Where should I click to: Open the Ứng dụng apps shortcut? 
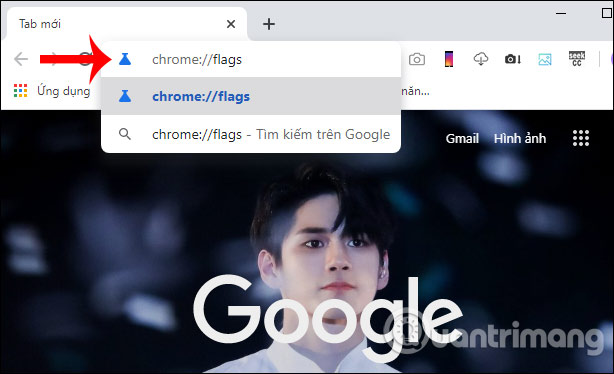coord(52,91)
